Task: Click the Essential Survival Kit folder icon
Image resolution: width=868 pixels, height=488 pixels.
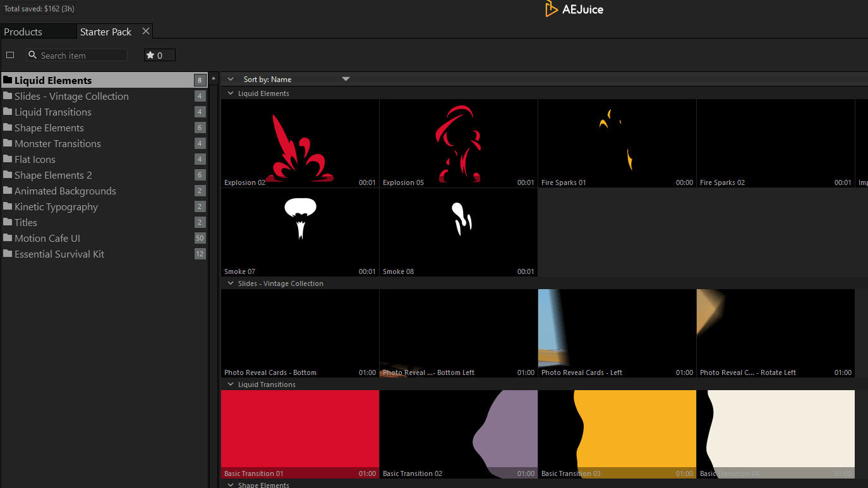Action: 8,254
